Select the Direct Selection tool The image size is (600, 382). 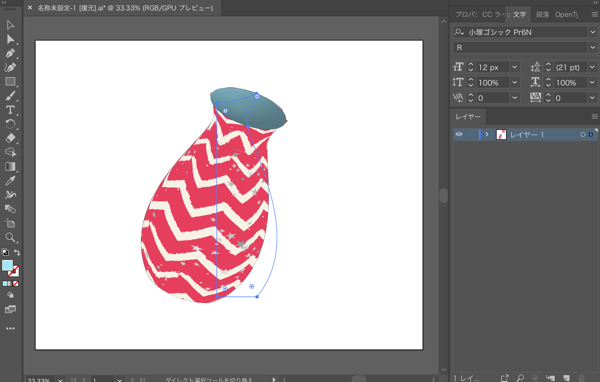pyautogui.click(x=10, y=39)
